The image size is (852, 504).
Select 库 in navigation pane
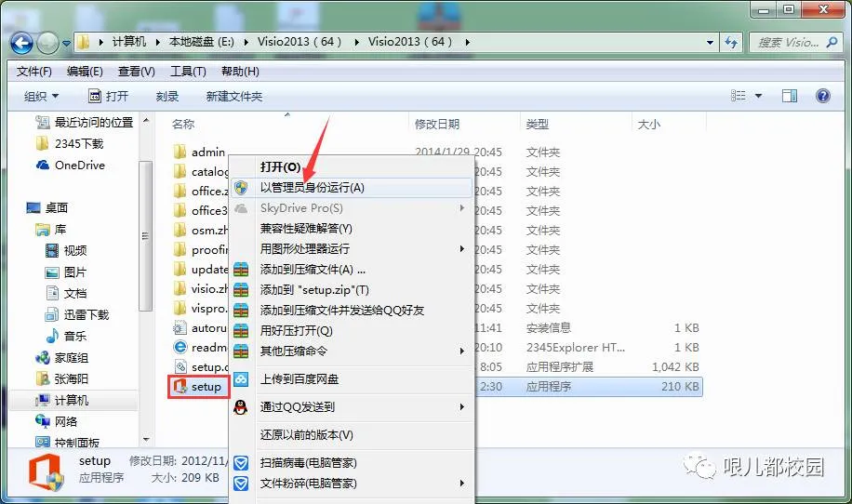pos(50,229)
